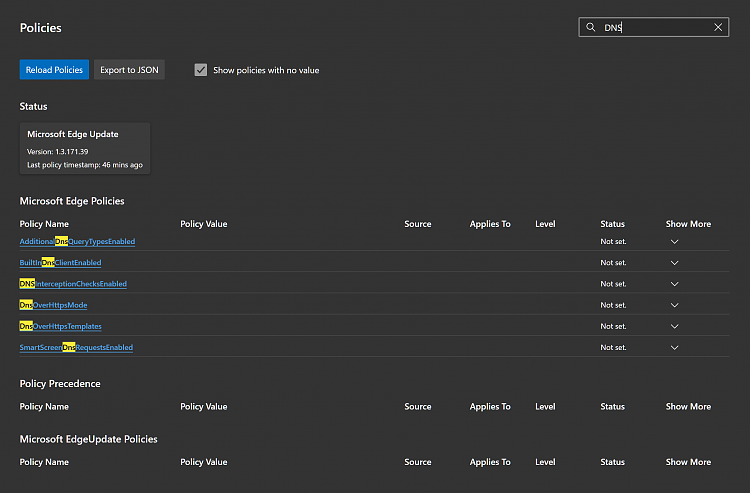Expand DNSInterceptionChecksEnabled show more chevron
The image size is (750, 493).
[674, 284]
